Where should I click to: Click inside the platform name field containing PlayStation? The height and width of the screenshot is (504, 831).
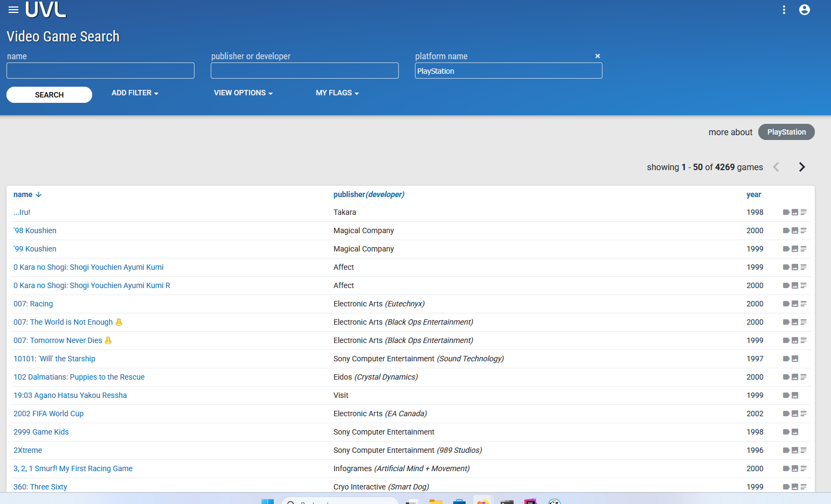508,71
